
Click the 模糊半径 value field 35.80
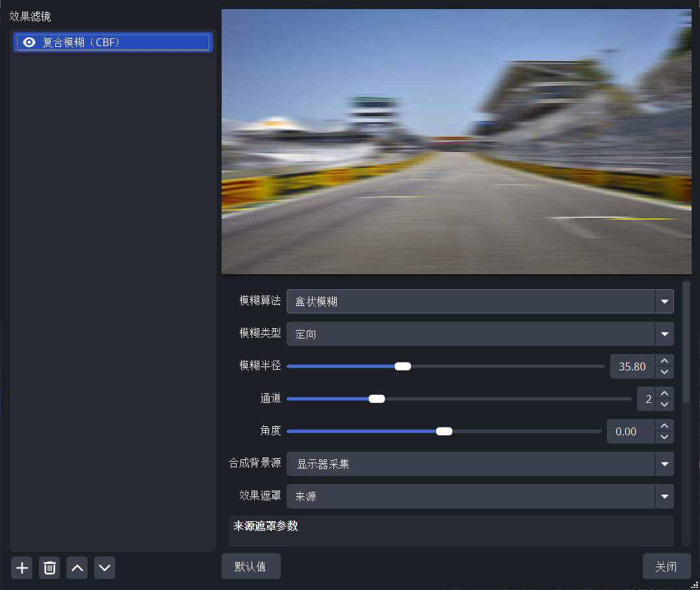pyautogui.click(x=632, y=366)
